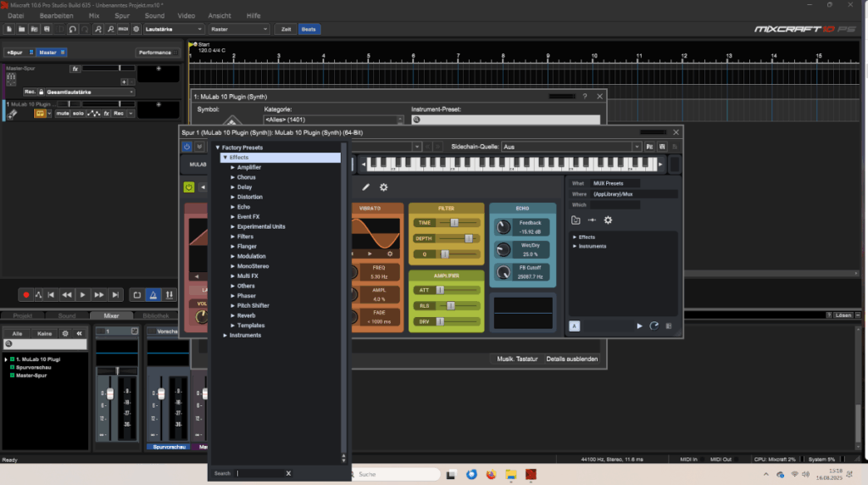868x485 pixels.
Task: Solo the MuLab 10 Plugin track
Action: point(78,114)
